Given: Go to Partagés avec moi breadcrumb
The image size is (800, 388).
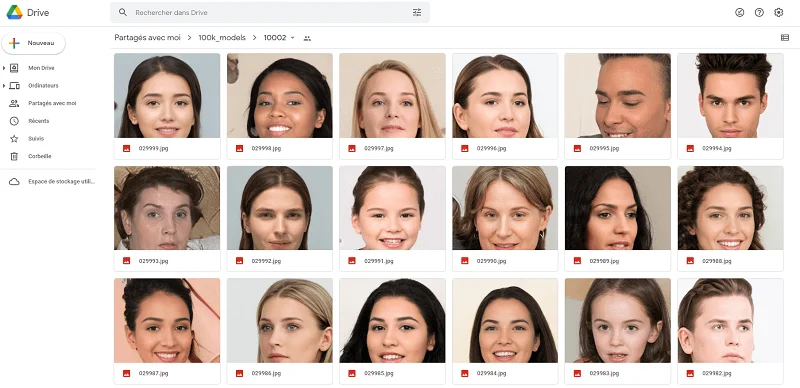Looking at the screenshot, I should [147, 37].
